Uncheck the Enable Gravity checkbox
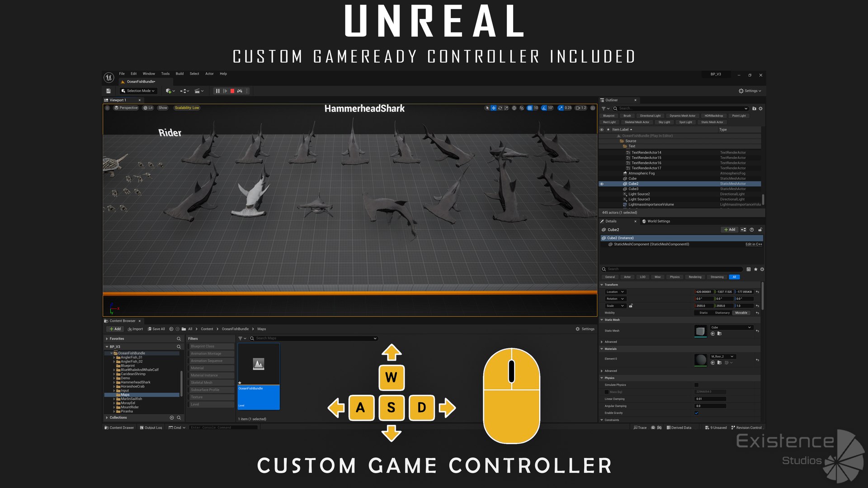The image size is (868, 488). [697, 413]
